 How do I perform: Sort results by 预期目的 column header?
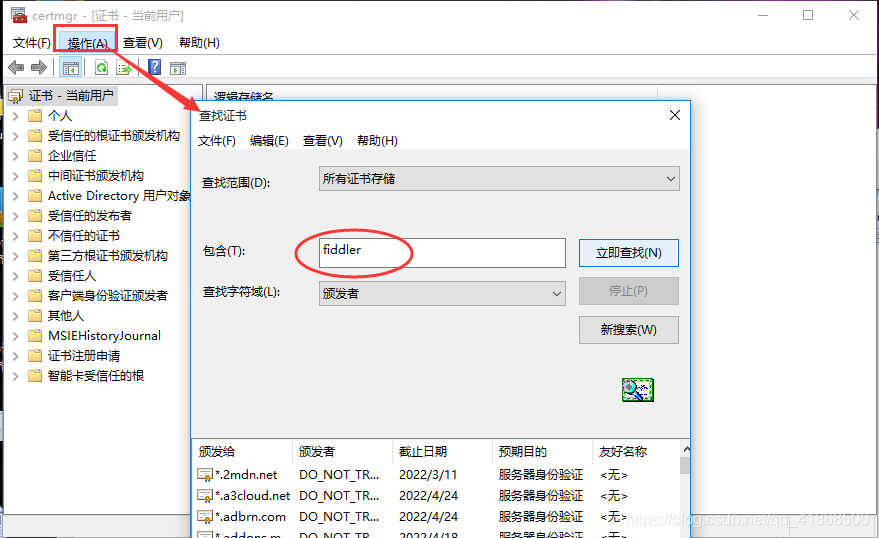pos(542,452)
